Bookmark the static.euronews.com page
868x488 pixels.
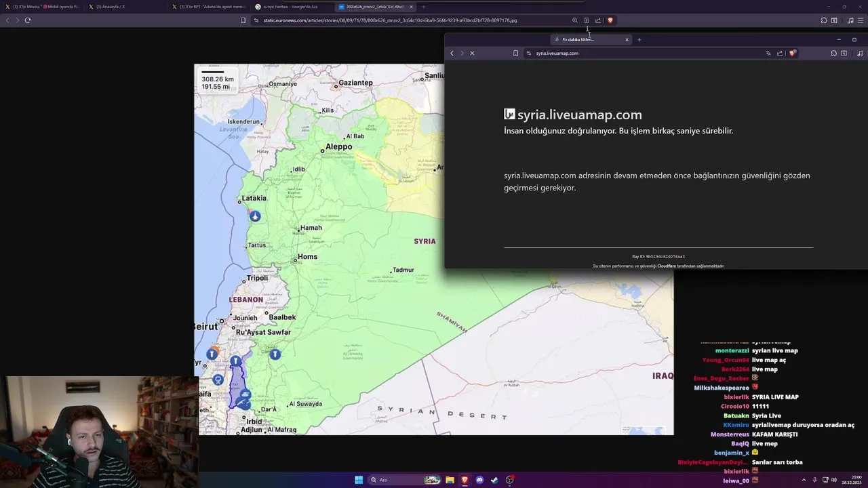pyautogui.click(x=243, y=20)
